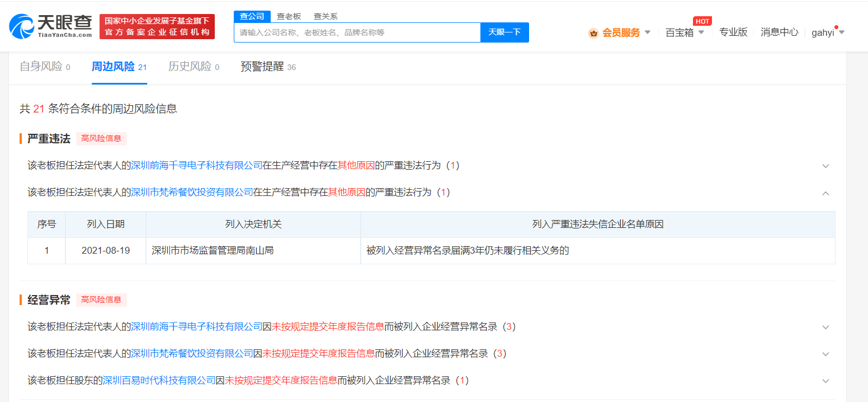The image size is (868, 402).
Task: Click the Tianyancha logo
Action: point(50,26)
